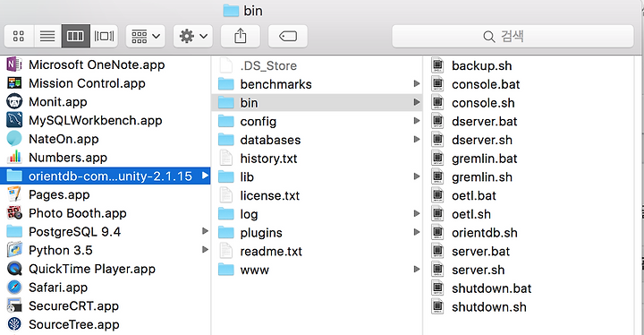Viewport: 644px width, 335px height.
Task: Click the Share toolbar button
Action: coord(241,36)
